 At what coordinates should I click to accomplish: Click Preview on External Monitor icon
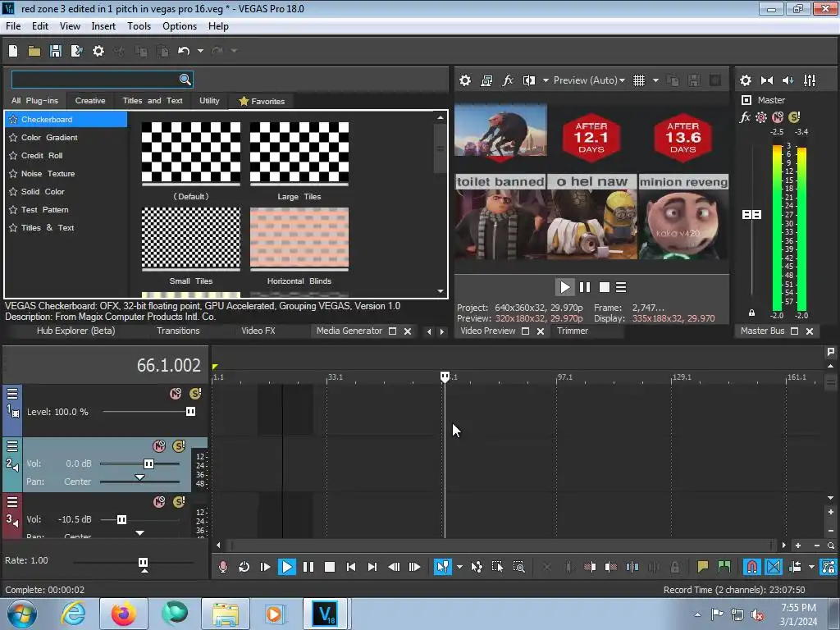(486, 80)
